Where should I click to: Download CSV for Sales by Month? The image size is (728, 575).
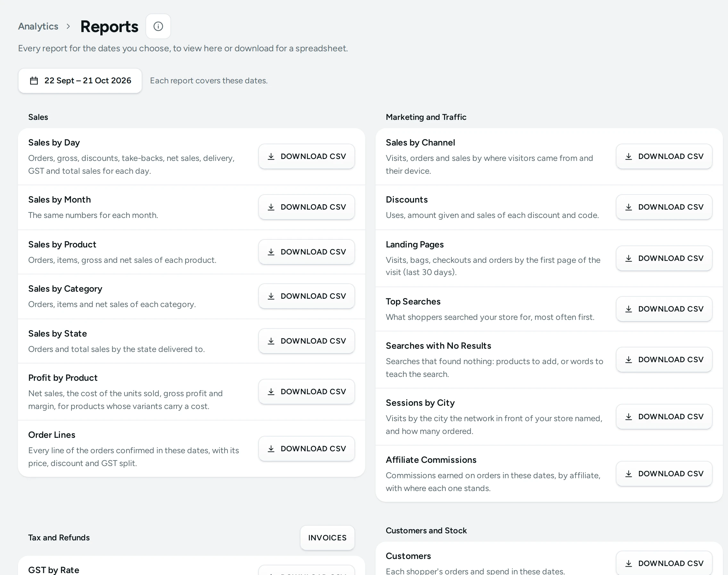coord(307,207)
